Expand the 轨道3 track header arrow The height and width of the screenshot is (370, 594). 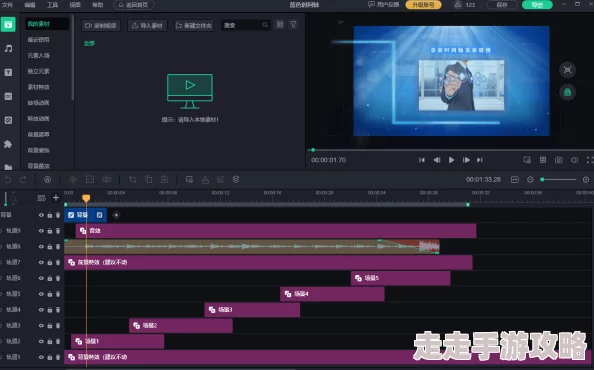point(1,326)
